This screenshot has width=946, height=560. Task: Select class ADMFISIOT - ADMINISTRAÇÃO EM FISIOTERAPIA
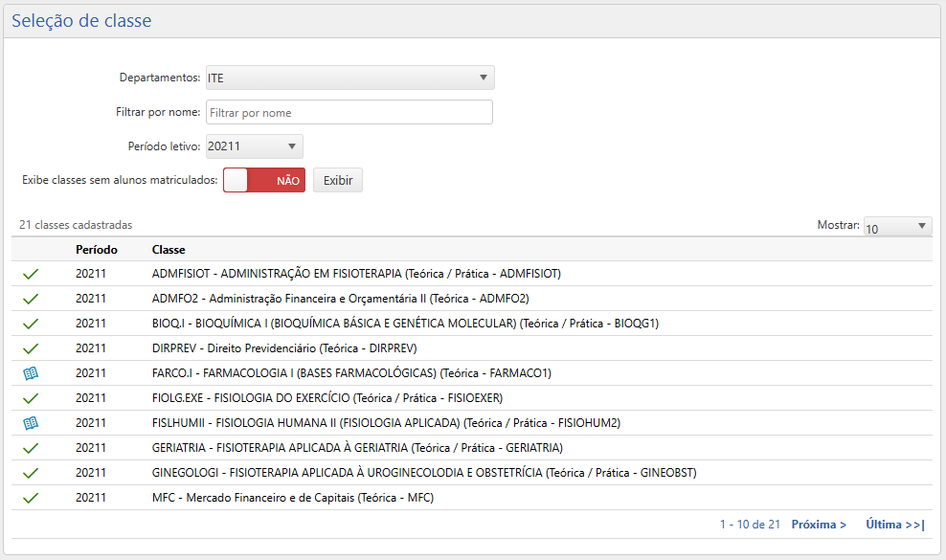pyautogui.click(x=356, y=274)
